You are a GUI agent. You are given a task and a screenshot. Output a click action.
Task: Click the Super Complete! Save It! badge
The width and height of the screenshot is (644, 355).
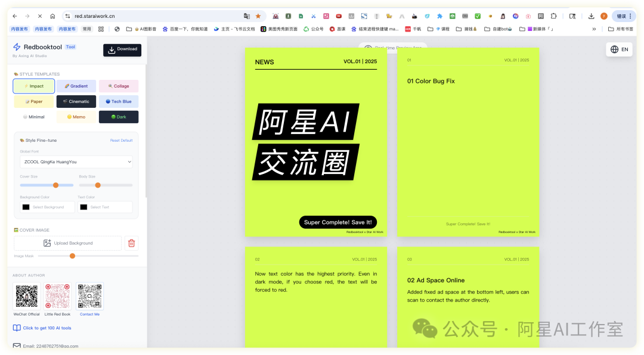coord(338,222)
